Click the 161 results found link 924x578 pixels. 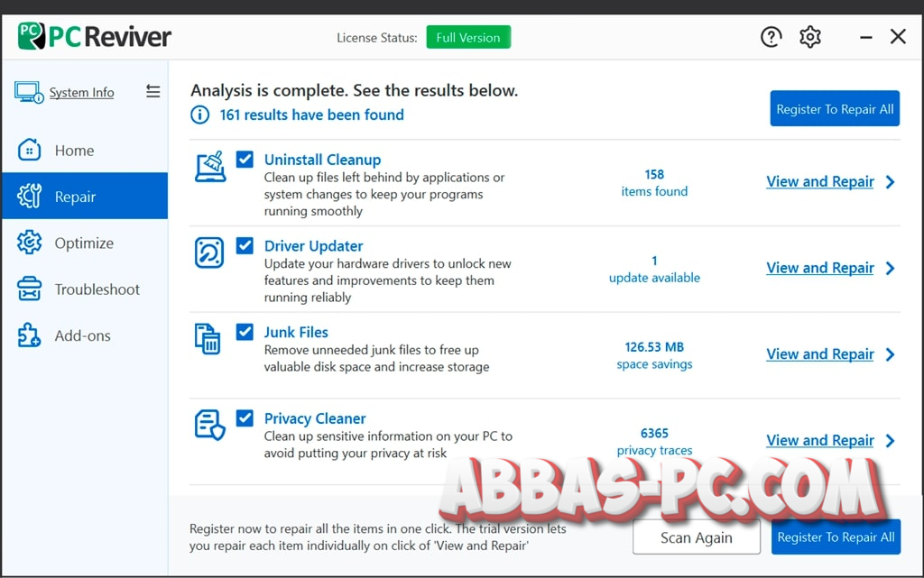311,115
